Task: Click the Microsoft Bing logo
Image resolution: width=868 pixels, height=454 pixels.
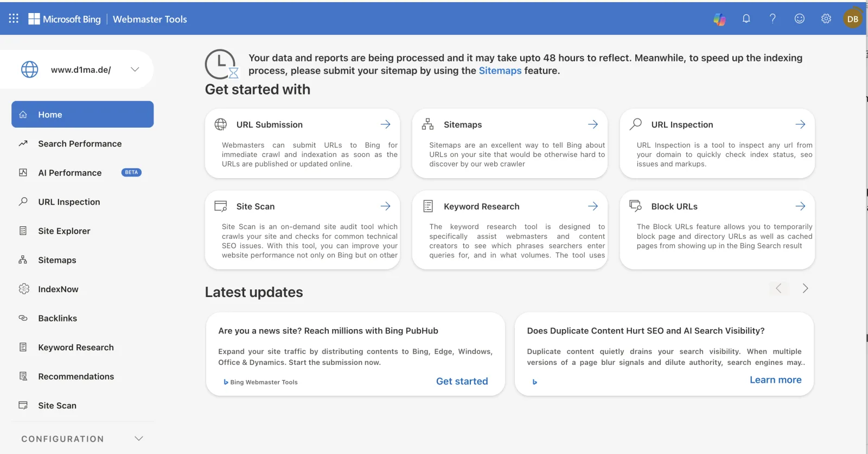Action: pos(65,19)
